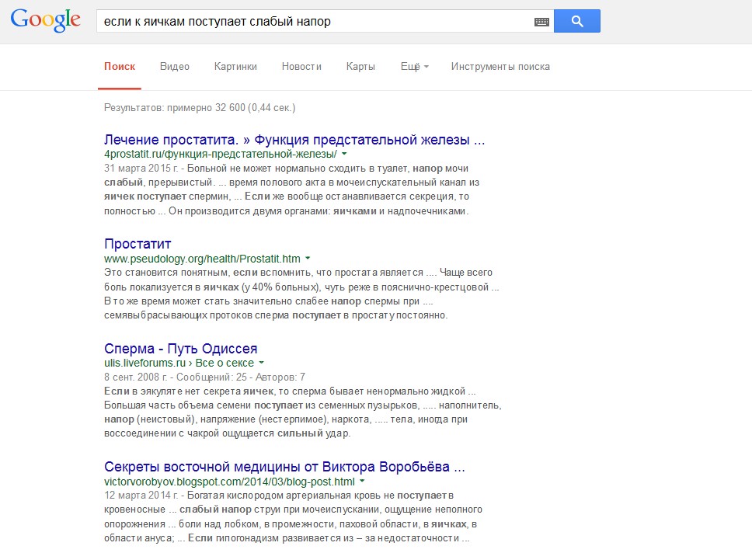Click the 4prostatit.ru green URL text
The width and height of the screenshot is (752, 560).
point(221,154)
